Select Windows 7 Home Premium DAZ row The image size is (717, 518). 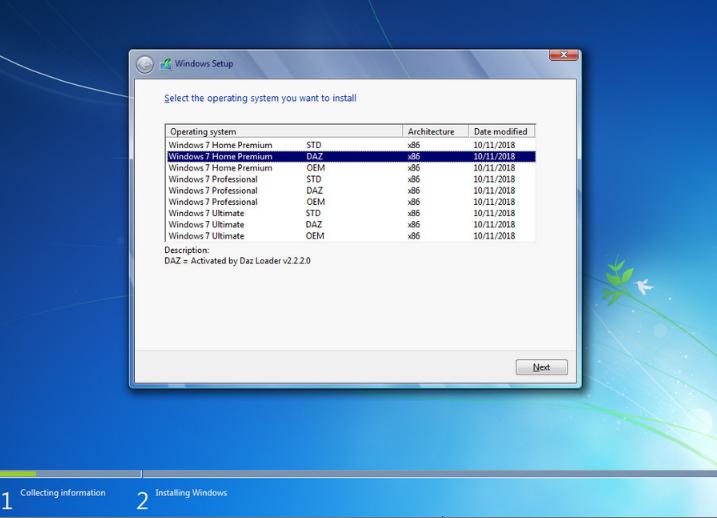[351, 156]
